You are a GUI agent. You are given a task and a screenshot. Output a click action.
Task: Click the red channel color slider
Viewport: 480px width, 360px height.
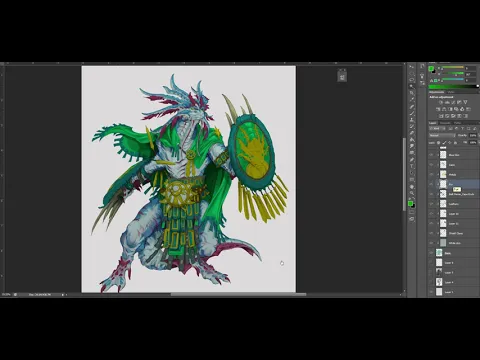(x=452, y=68)
